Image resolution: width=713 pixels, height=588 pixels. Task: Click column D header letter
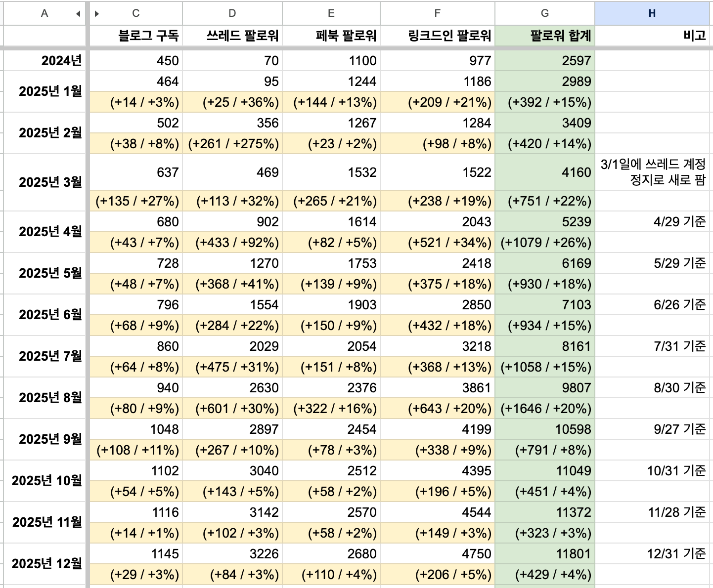(232, 13)
